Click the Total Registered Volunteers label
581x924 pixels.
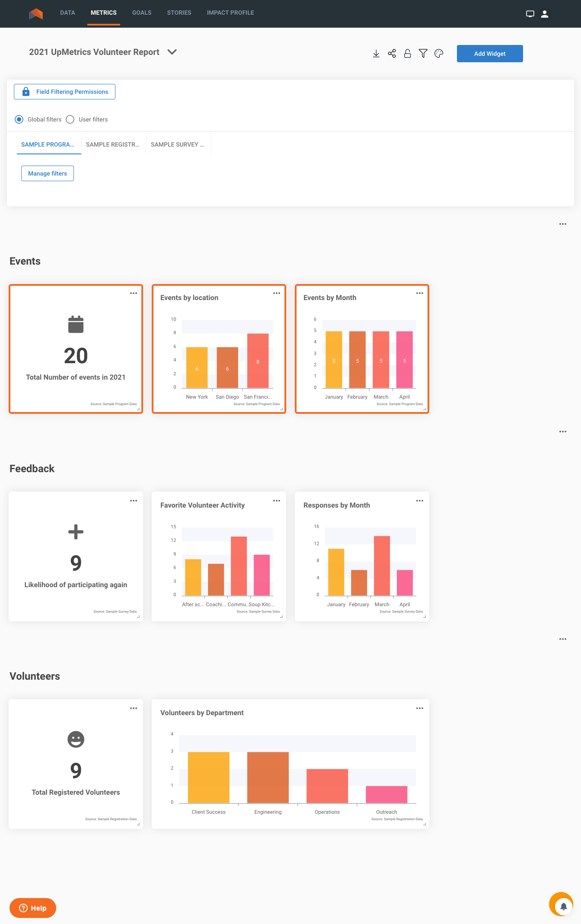pos(76,792)
